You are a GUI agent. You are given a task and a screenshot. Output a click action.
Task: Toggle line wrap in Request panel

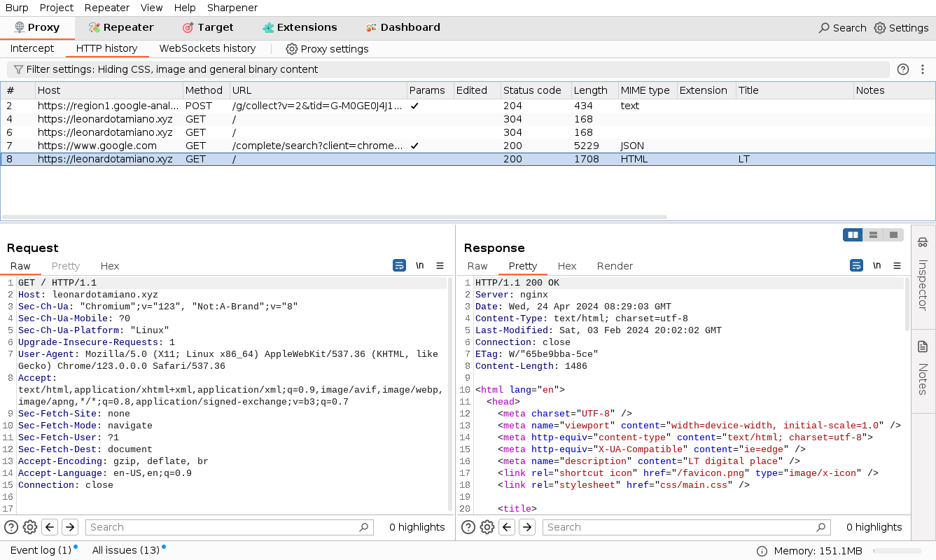[399, 265]
